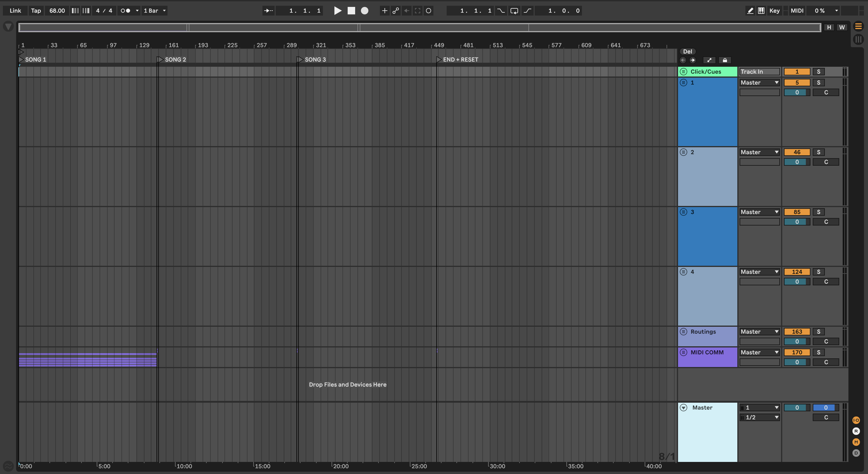Open output routing dropdown for track 2
This screenshot has width=868, height=474.
pos(759,152)
